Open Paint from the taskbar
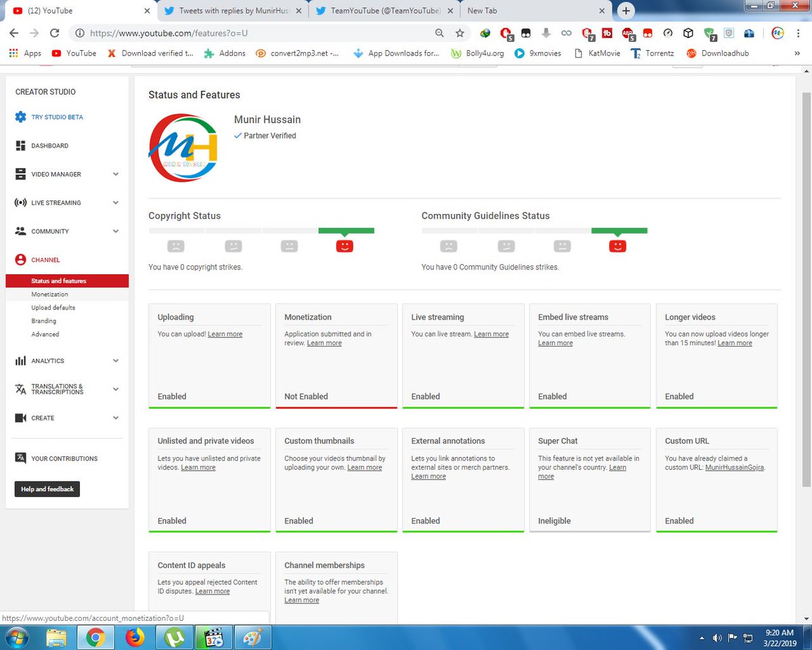Screen dimensions: 812x650 tap(253, 637)
